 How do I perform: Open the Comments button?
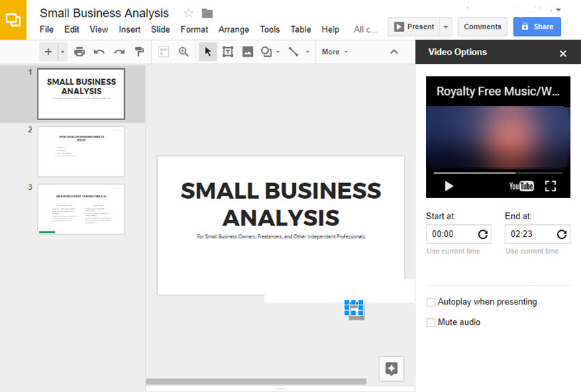coord(483,27)
